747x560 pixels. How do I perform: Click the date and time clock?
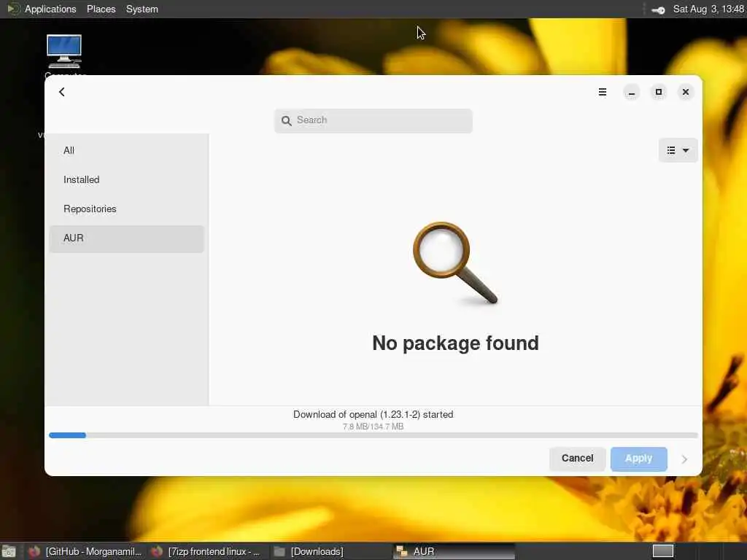pyautogui.click(x=708, y=9)
